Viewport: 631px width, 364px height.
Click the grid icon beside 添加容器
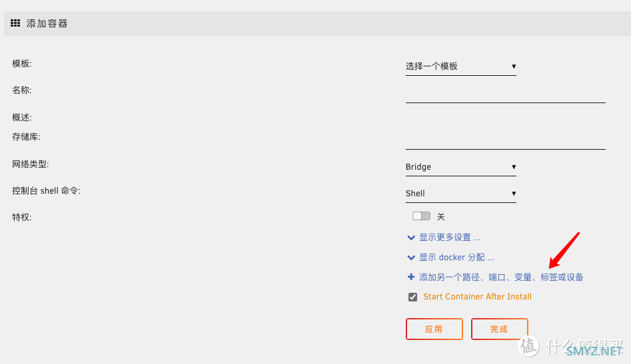pos(15,23)
